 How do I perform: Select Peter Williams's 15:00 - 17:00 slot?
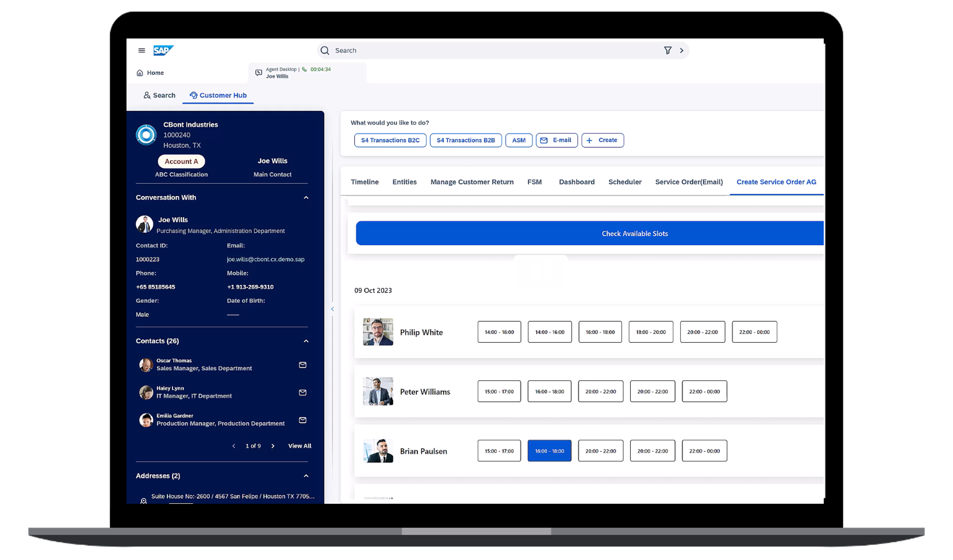pos(499,391)
